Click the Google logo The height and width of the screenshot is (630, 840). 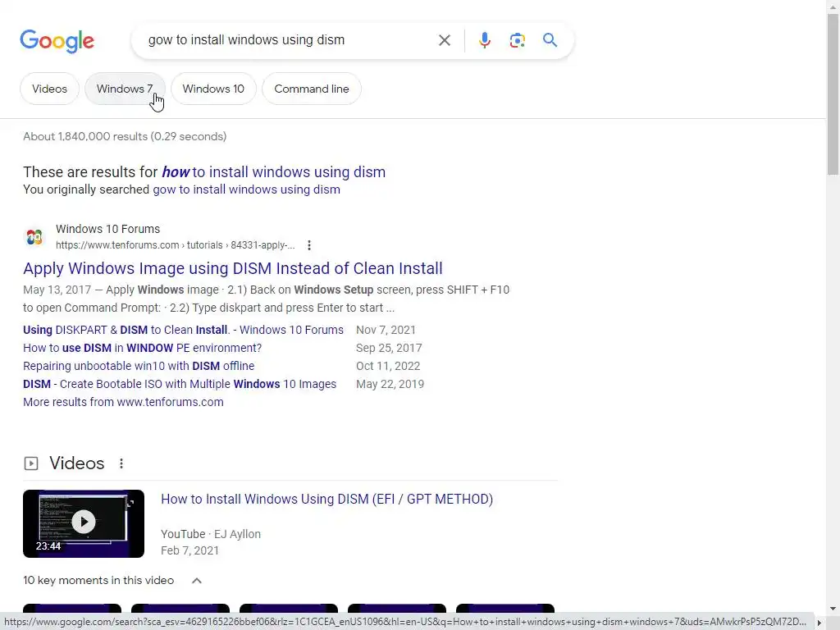pyautogui.click(x=57, y=41)
